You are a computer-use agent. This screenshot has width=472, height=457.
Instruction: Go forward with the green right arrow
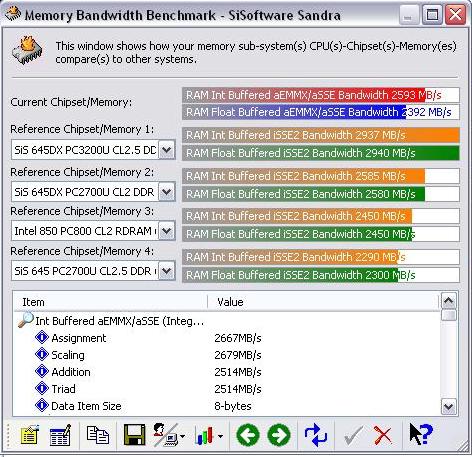279,435
